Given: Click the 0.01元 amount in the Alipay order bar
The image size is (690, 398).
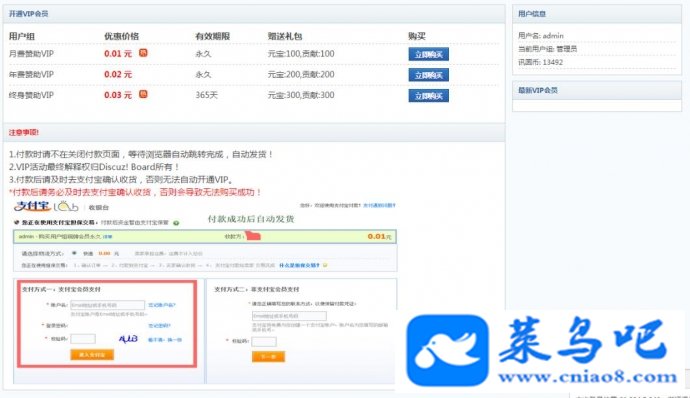Looking at the screenshot, I should pos(379,236).
